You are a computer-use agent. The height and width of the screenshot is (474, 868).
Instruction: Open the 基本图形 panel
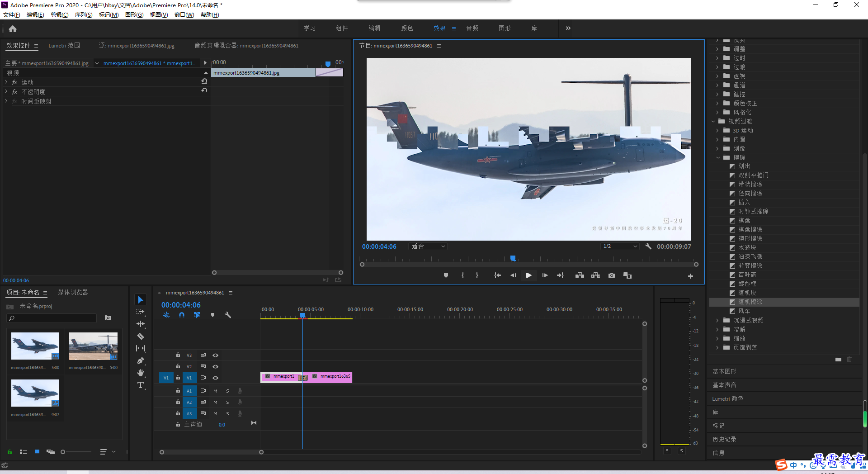[x=724, y=371]
